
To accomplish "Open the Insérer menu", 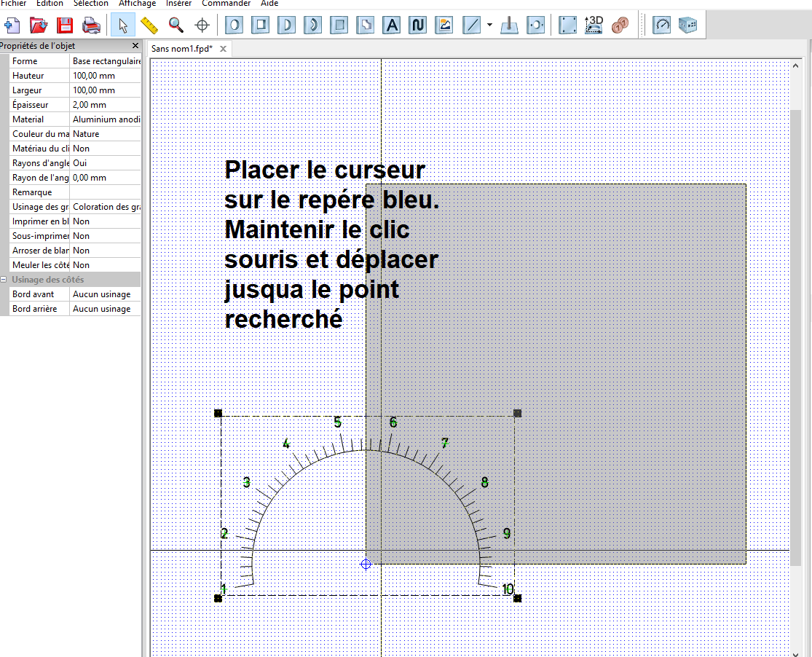I will coord(178,3).
